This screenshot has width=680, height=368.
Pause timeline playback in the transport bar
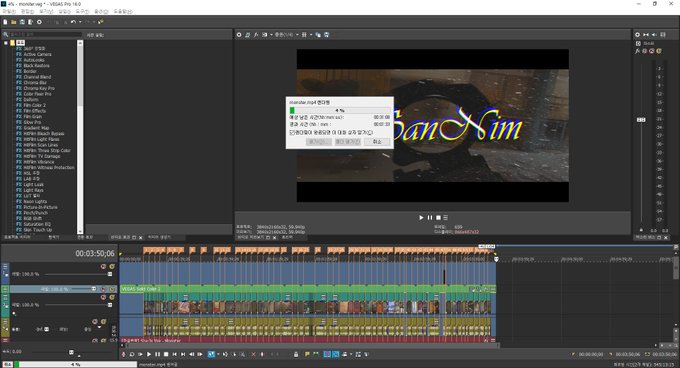click(x=157, y=354)
